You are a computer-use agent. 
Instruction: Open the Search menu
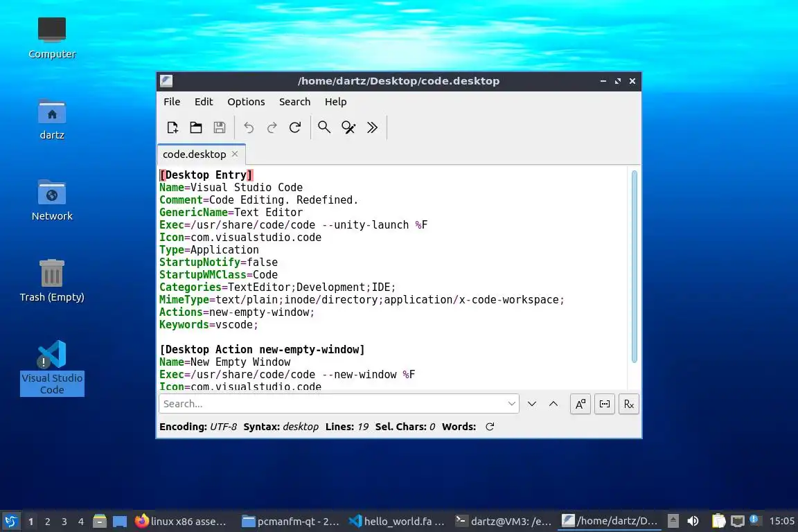click(x=294, y=102)
